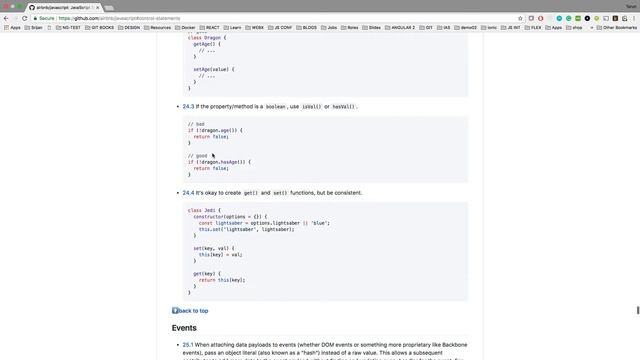Open the BLOGS bookmark folder

click(307, 28)
